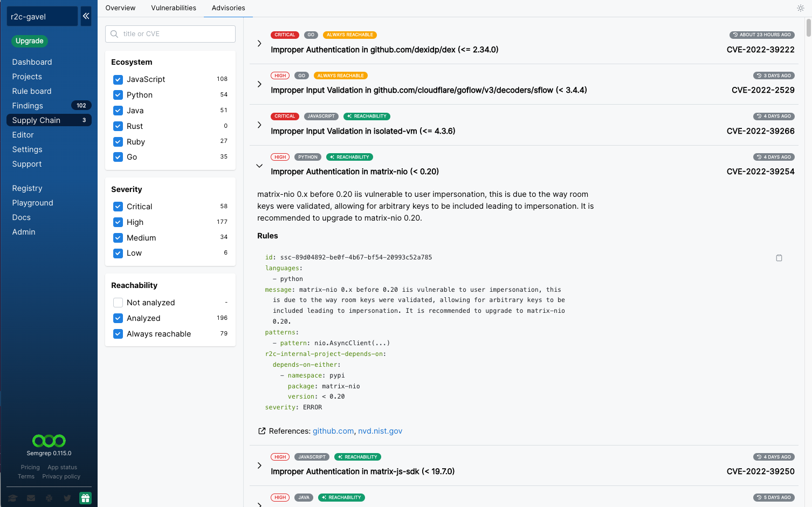
Task: Toggle the Ruby ecosystem checkbox
Action: click(x=118, y=142)
